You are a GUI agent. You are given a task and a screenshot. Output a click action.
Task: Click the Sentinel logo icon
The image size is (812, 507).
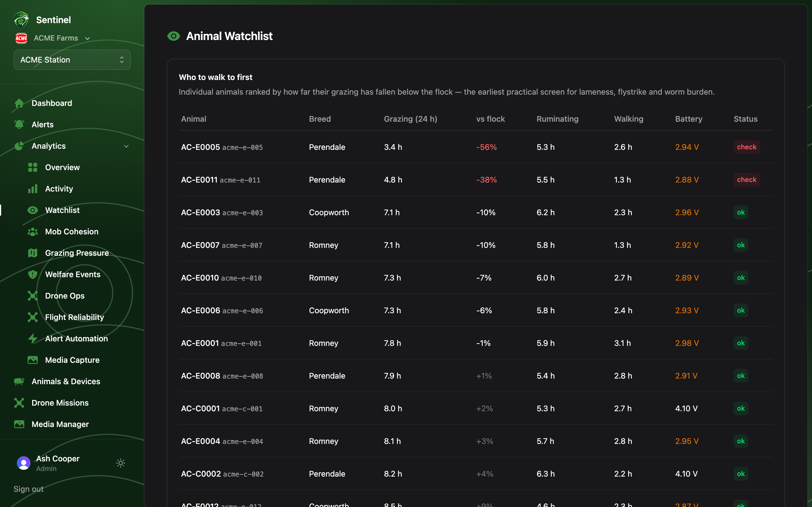(21, 20)
